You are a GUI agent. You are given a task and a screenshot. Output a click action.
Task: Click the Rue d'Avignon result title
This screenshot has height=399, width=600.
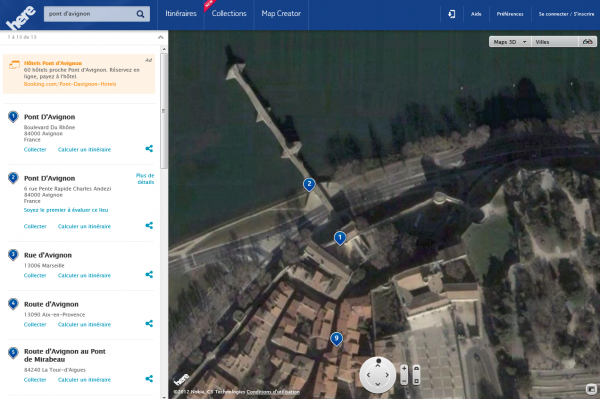(48, 255)
